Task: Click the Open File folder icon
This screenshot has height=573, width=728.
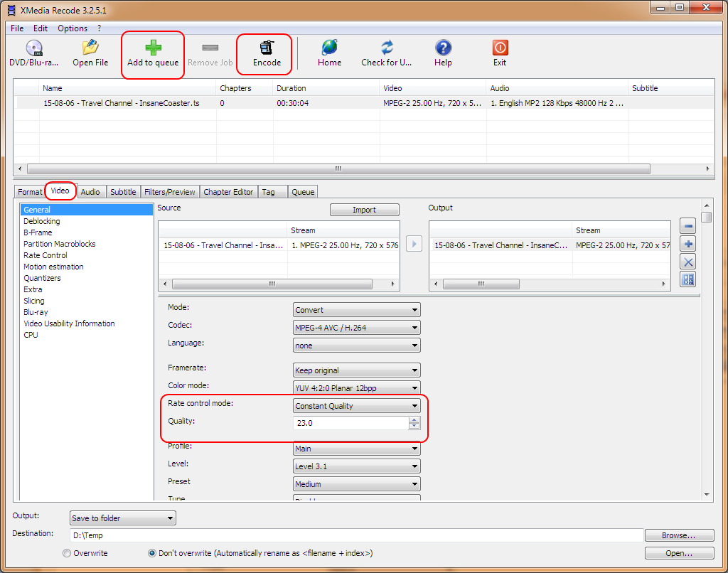Action: click(90, 48)
